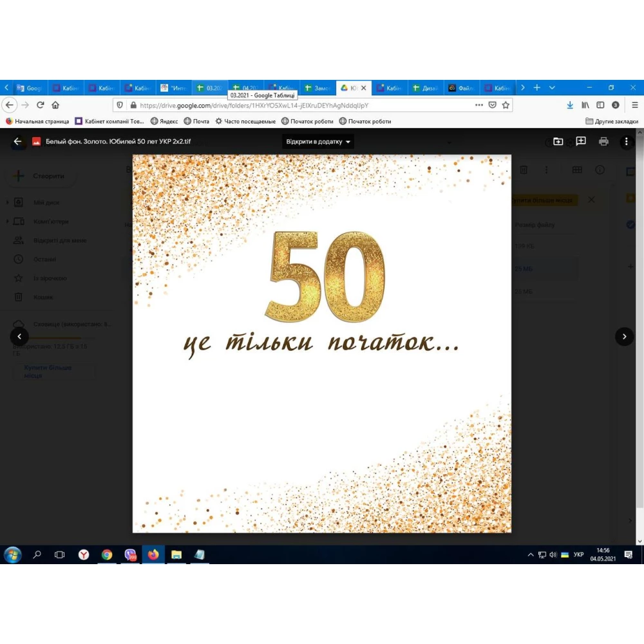Click the Firefox downloads arrow icon
This screenshot has height=644, width=644.
coord(569,104)
